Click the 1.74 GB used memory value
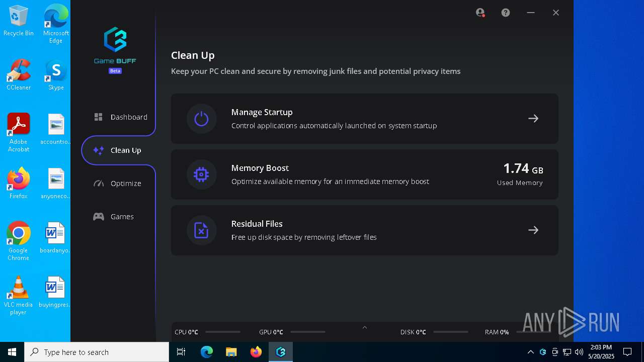This screenshot has height=362, width=644. pyautogui.click(x=523, y=168)
